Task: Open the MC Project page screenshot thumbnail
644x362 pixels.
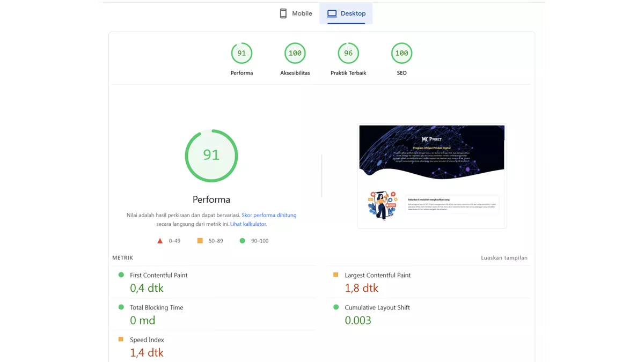Action: pos(431,176)
